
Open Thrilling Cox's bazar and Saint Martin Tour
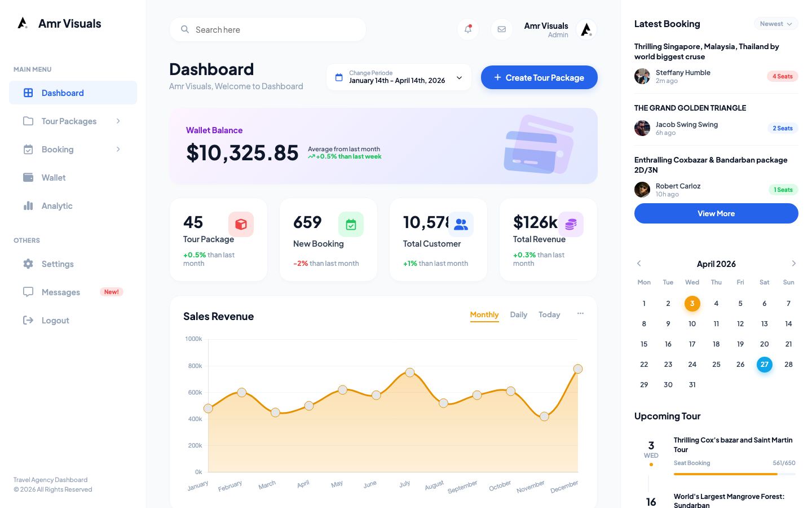733,445
